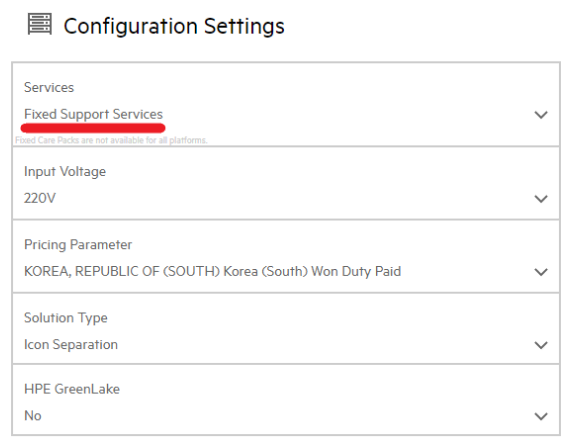Expand the HPE GreenLake chevron
Viewport: 575px width, 445px height.
[x=541, y=416]
